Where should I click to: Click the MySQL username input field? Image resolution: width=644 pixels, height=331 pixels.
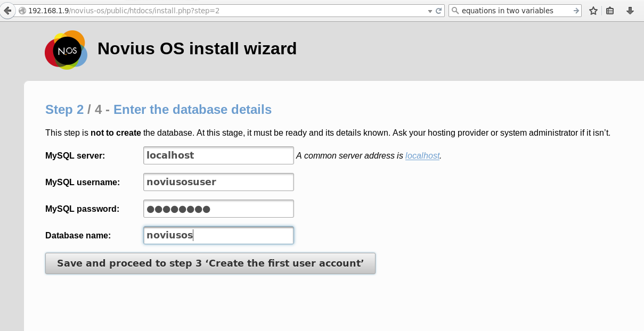[218, 182]
